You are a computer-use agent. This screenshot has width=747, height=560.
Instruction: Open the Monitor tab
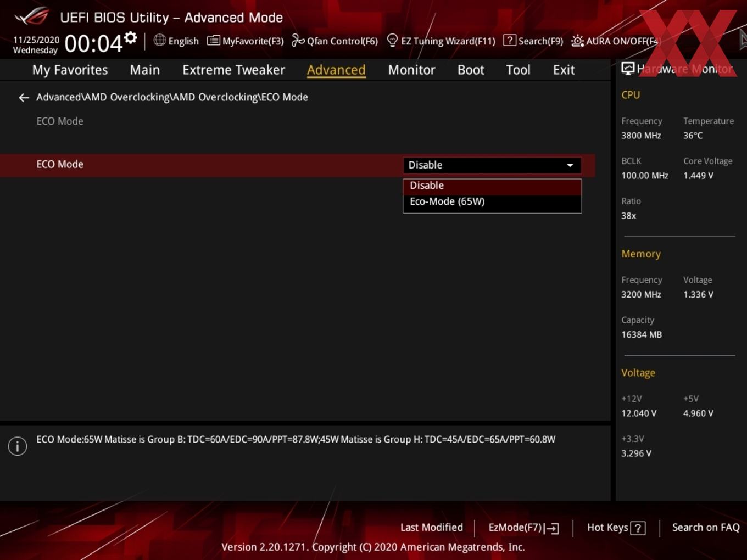[x=411, y=70]
